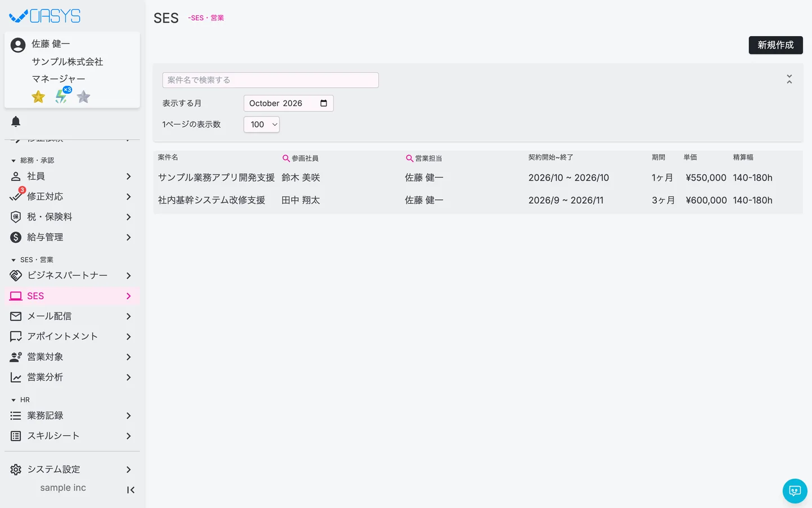Click the -SES・営業 breadcrumb
Image resolution: width=812 pixels, height=508 pixels.
coord(206,18)
